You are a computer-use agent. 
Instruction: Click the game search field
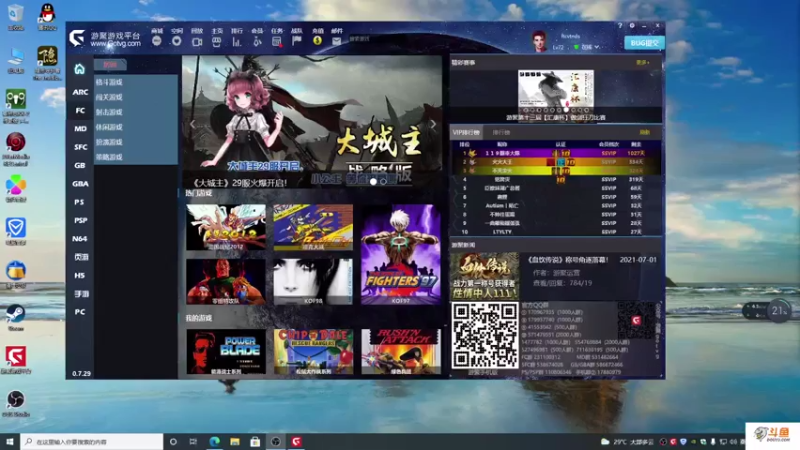click(x=378, y=39)
